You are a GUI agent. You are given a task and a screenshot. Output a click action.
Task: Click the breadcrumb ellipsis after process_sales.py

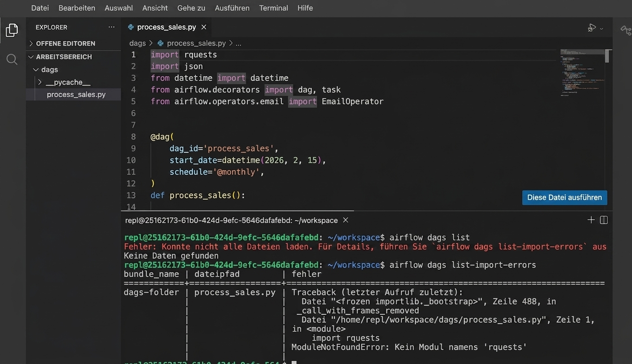(x=238, y=43)
